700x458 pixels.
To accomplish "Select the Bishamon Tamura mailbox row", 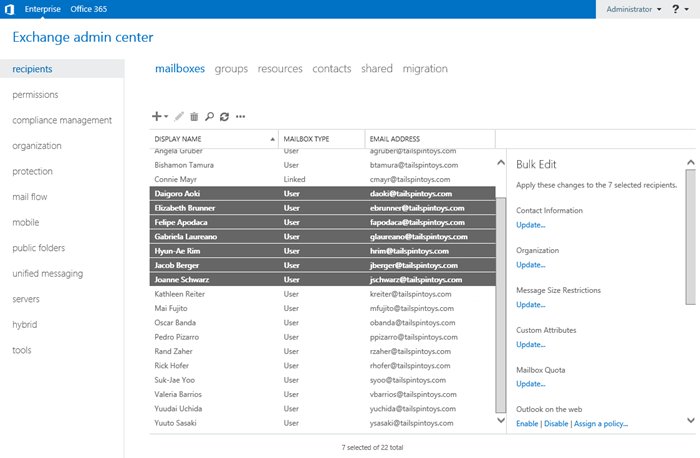I will point(322,165).
